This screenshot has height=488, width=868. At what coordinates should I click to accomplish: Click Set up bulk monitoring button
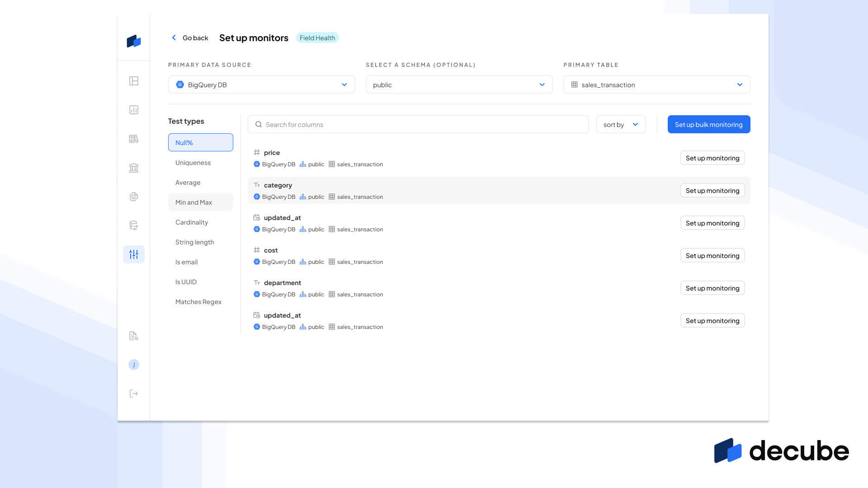coord(709,124)
